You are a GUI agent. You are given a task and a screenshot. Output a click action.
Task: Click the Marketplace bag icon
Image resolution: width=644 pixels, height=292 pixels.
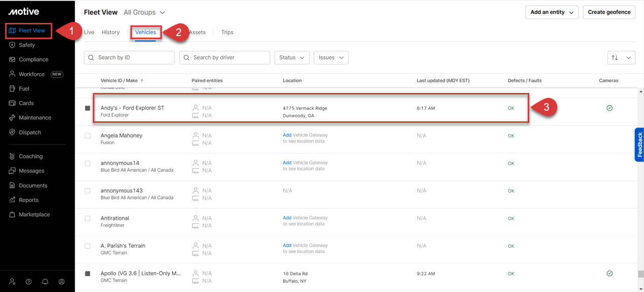point(12,215)
